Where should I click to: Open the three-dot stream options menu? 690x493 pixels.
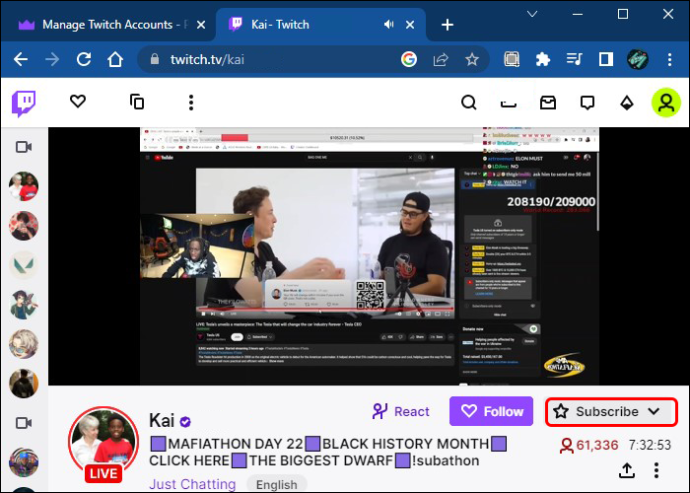[x=656, y=470]
